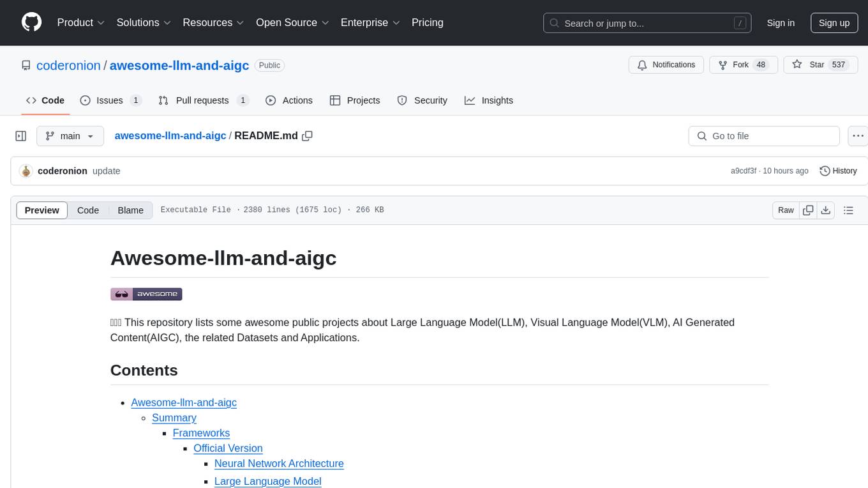Open the Raw file view
This screenshot has height=488, width=868.
(786, 210)
